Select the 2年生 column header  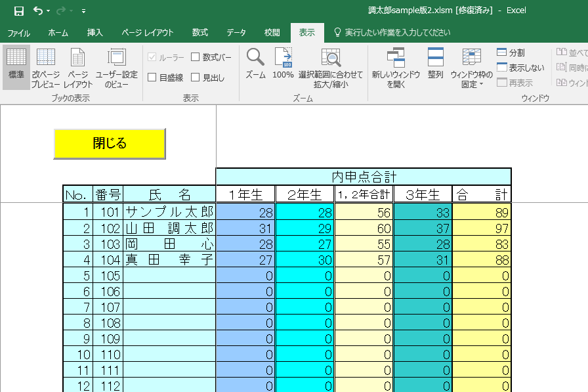click(x=305, y=194)
